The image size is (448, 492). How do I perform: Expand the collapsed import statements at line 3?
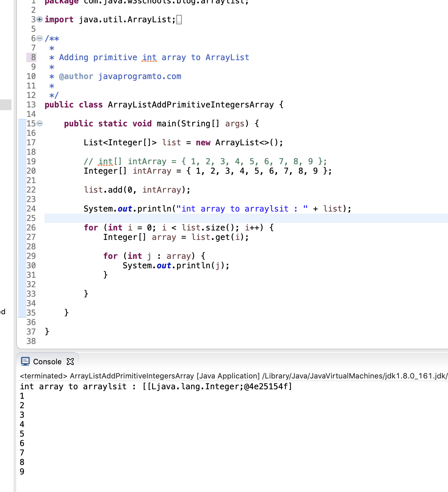(x=39, y=19)
